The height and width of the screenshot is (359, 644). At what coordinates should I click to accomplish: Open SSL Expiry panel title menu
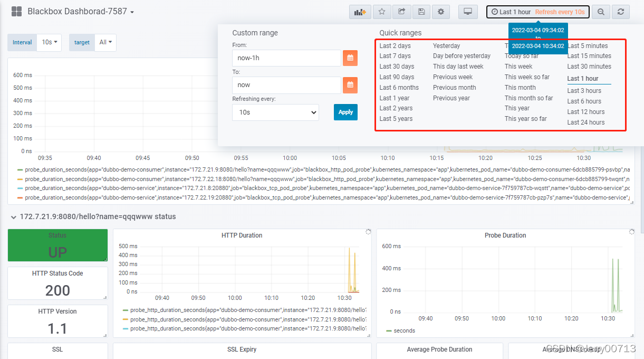pos(242,349)
